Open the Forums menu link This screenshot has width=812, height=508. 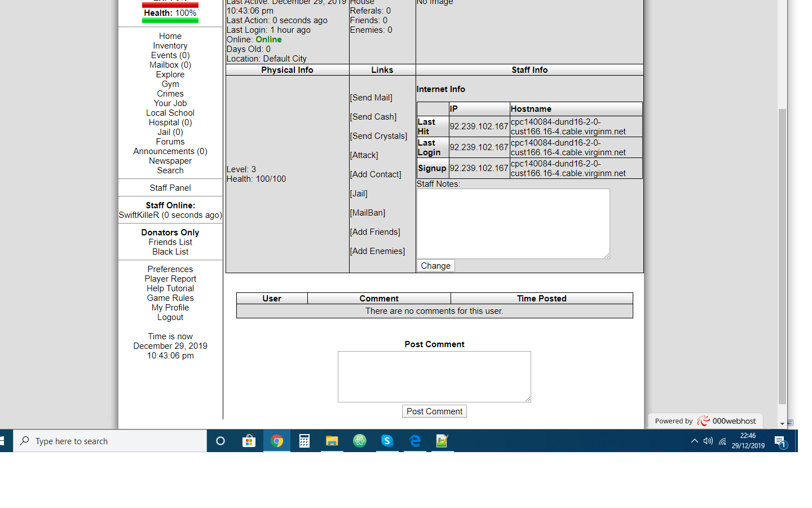[x=170, y=142]
